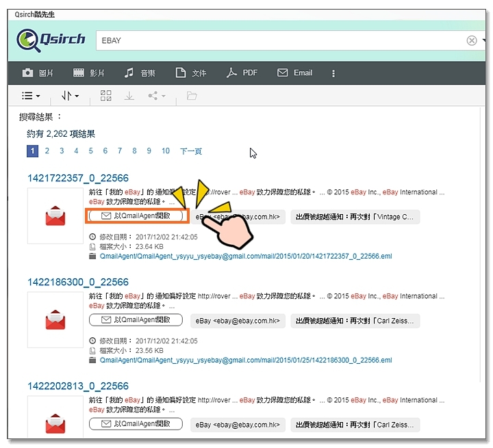This screenshot has width=493, height=448.
Task: Open the list view mode dropdown
Action: pyautogui.click(x=31, y=96)
